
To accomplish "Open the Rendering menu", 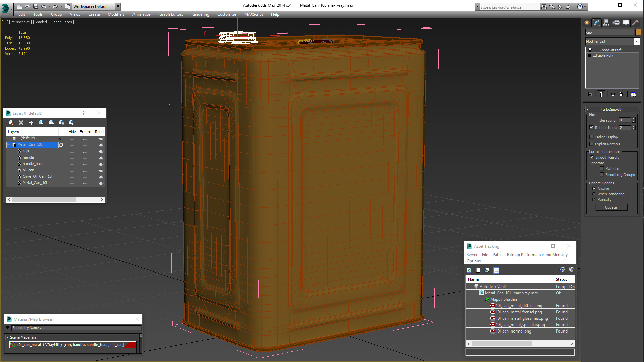I will pos(200,14).
